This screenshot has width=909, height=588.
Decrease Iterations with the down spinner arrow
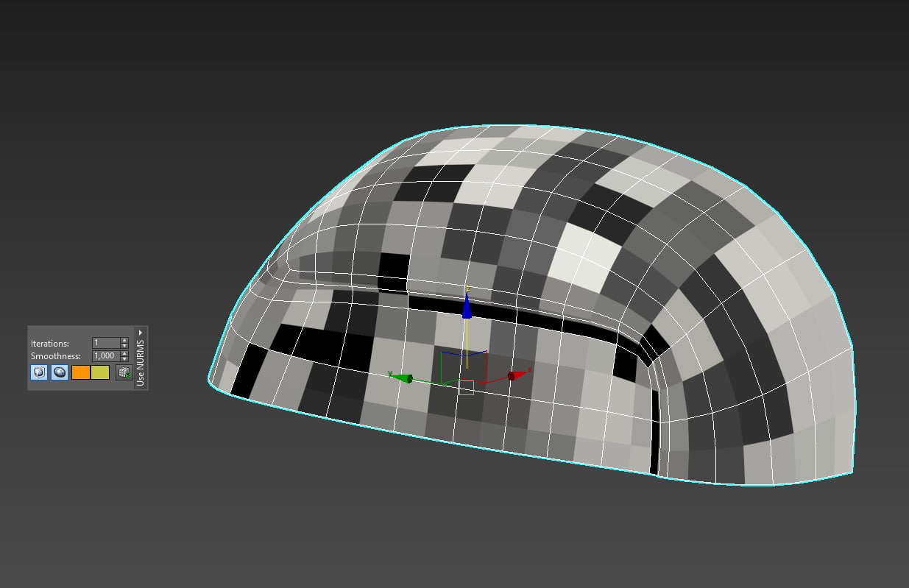[x=124, y=346]
